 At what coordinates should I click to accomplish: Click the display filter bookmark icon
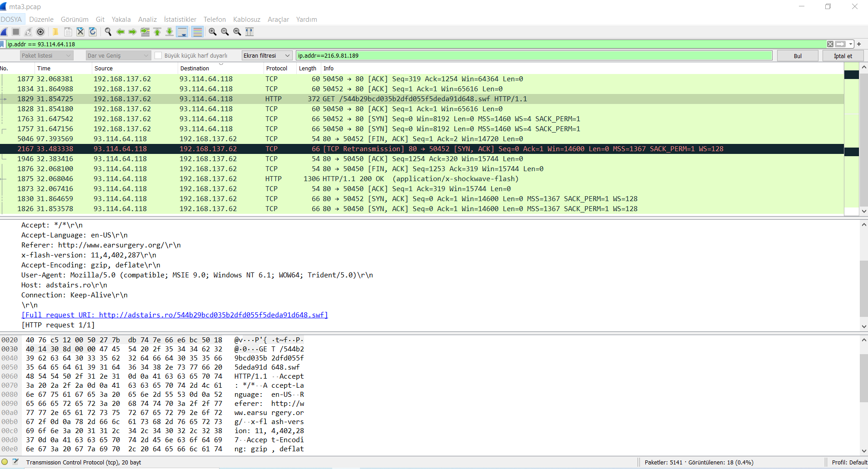point(2,44)
